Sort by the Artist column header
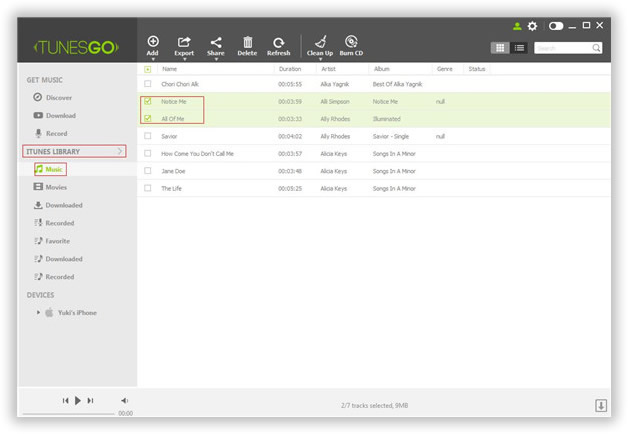 click(328, 69)
